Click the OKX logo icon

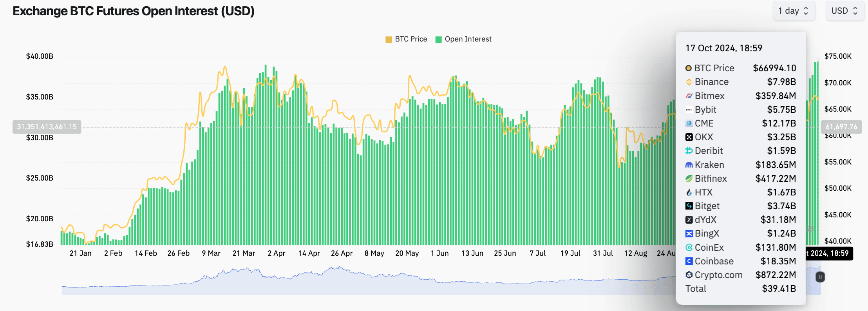point(689,137)
